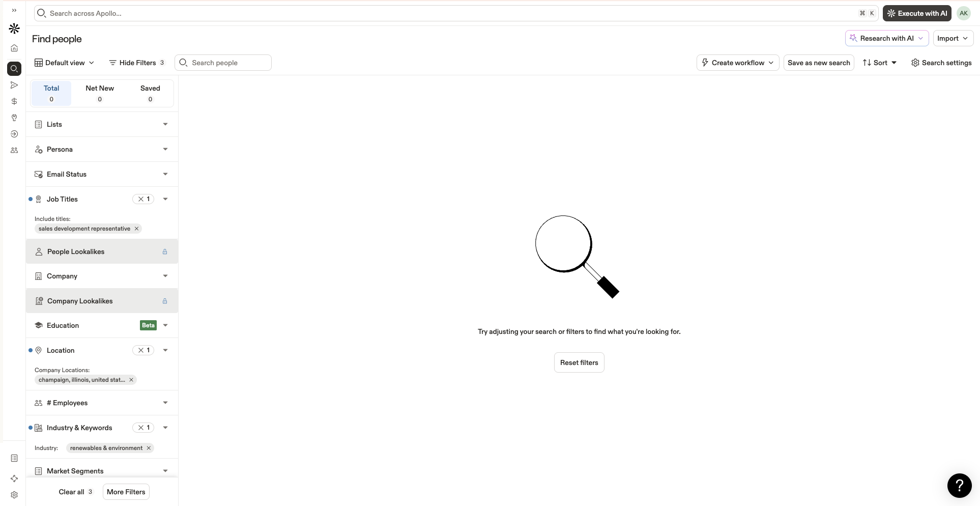
Task: Open the Tasks list icon near sidebar bottom
Action: tap(14, 458)
